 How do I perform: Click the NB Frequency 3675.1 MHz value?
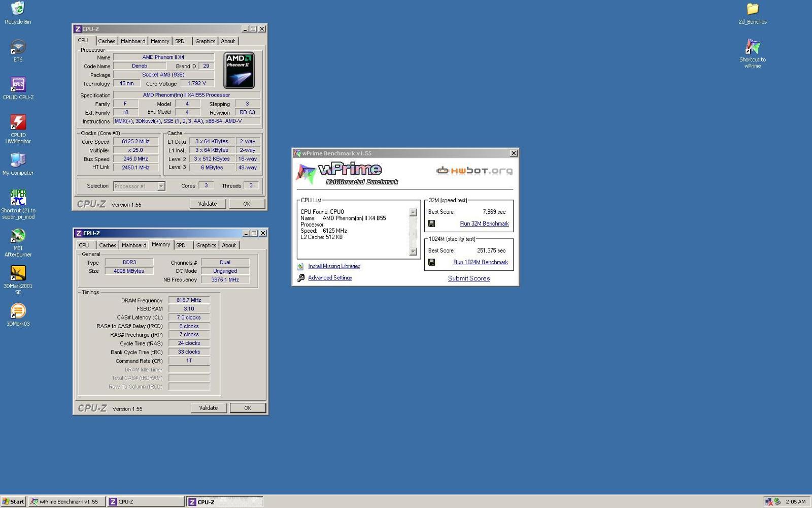pyautogui.click(x=225, y=280)
